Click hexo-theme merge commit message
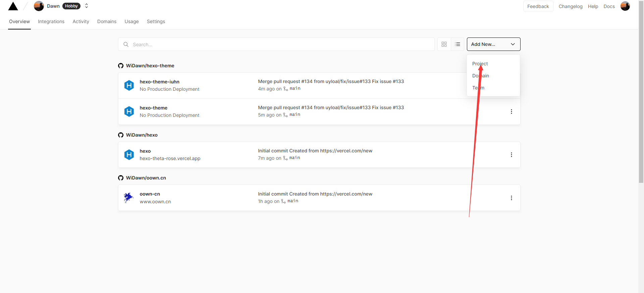644x293 pixels. pyautogui.click(x=331, y=107)
